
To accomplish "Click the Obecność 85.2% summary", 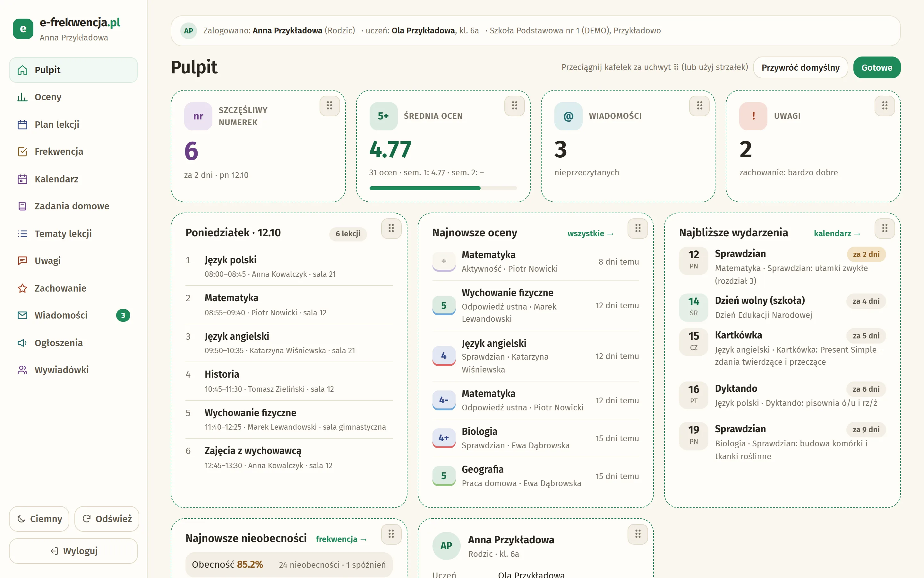I will coord(289,565).
